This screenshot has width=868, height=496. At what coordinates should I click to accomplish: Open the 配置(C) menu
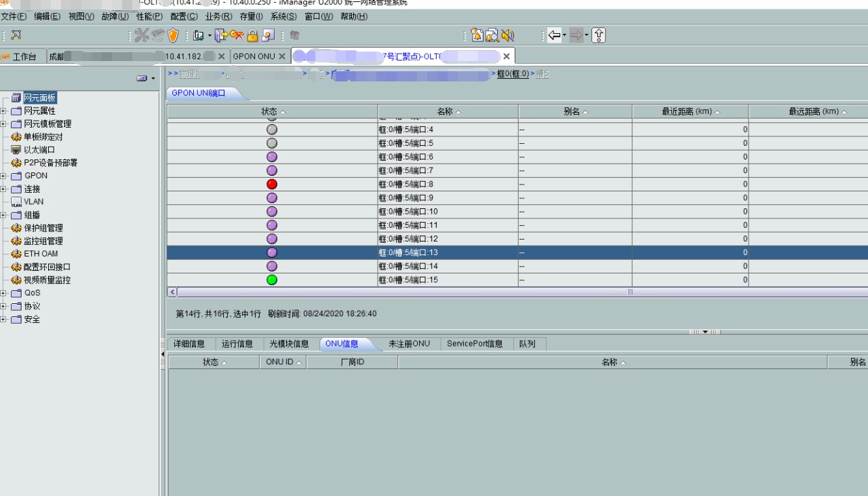(184, 16)
